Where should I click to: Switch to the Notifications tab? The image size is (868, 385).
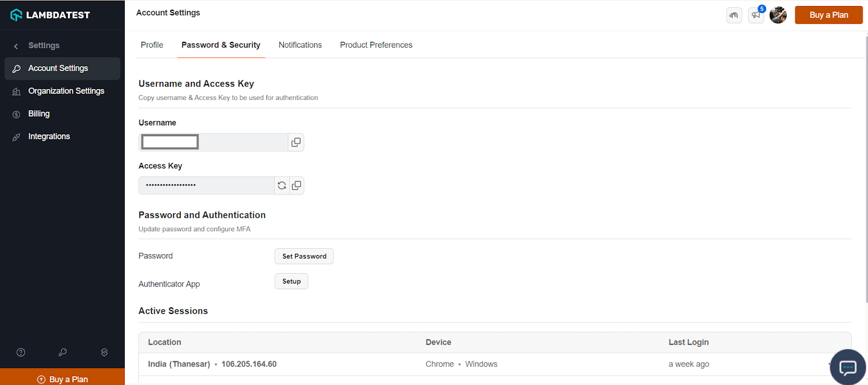point(300,45)
